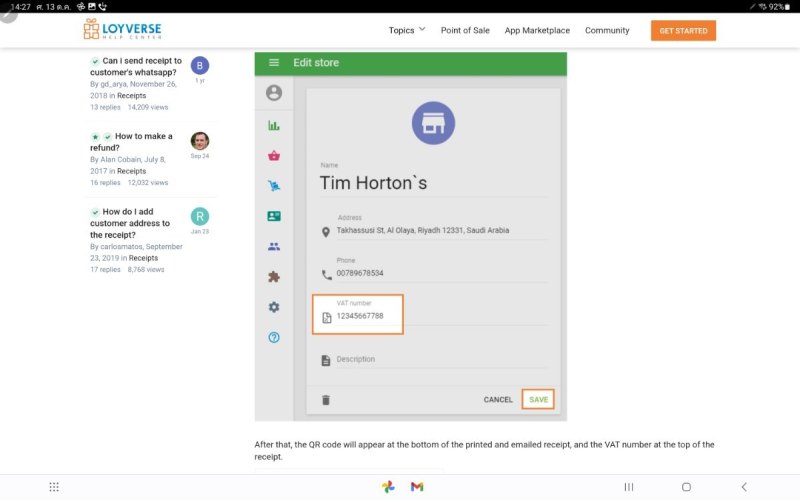The image size is (800, 500).
Task: Click '13 replies' text
Action: [105, 107]
